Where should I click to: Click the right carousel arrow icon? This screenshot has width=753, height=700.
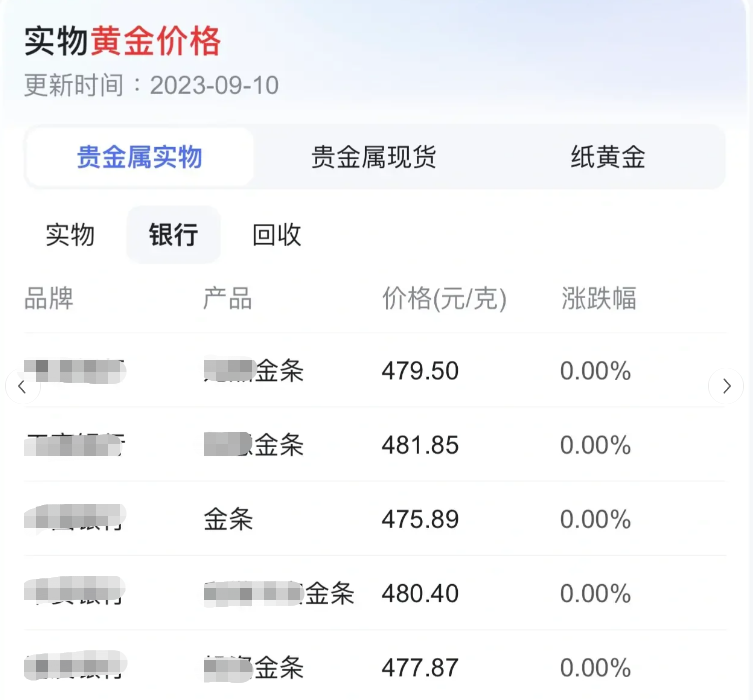point(726,386)
